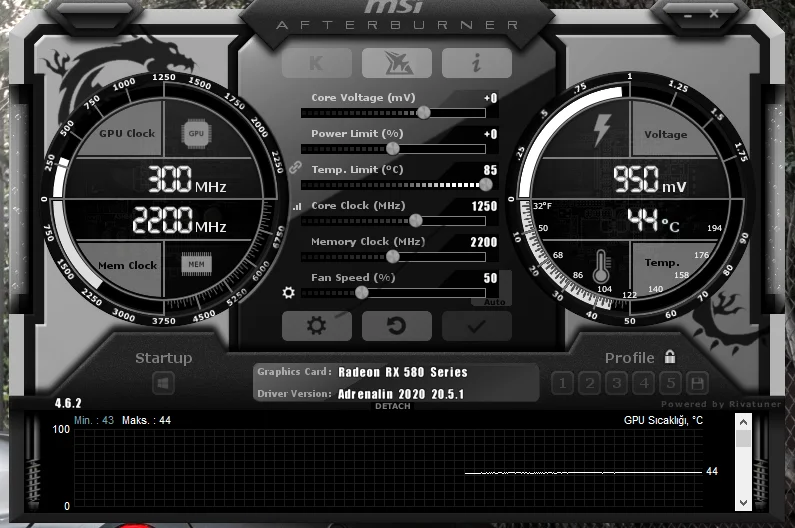This screenshot has width=795, height=528.
Task: Click the Min. : 43 readout
Action: [94, 420]
